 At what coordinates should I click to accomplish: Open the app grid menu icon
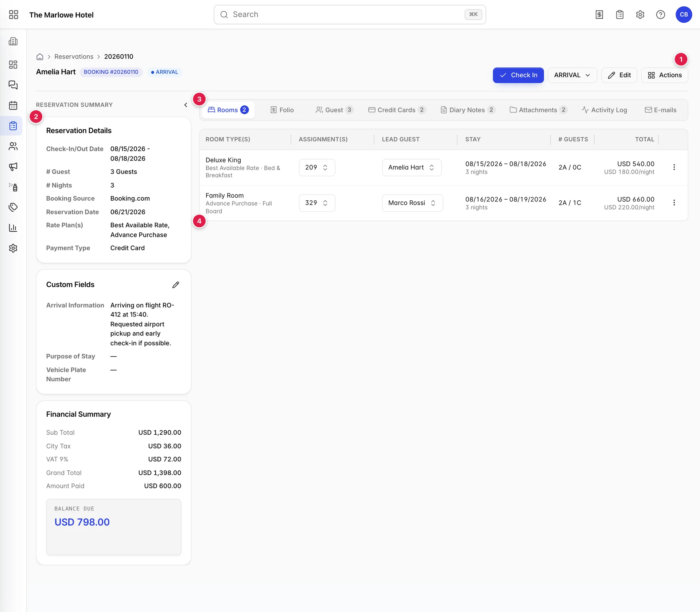pyautogui.click(x=13, y=15)
